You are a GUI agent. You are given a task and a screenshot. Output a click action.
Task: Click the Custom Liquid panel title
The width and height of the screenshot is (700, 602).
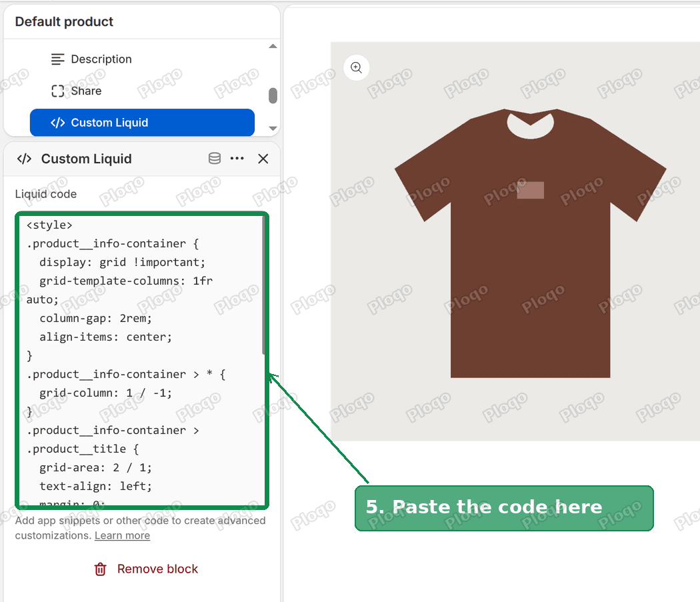click(x=87, y=159)
